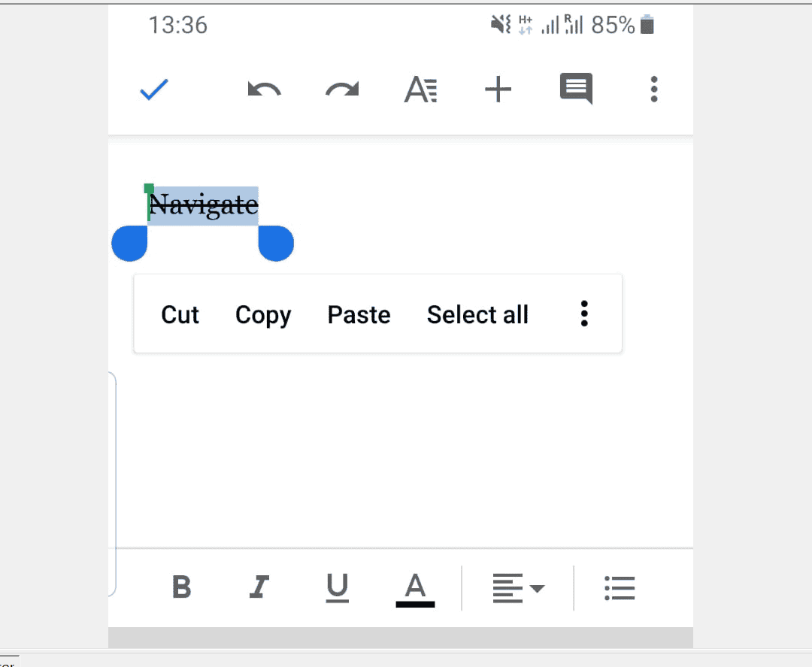Open text formatting options
Viewport: 812px width, 667px height.
tap(420, 89)
